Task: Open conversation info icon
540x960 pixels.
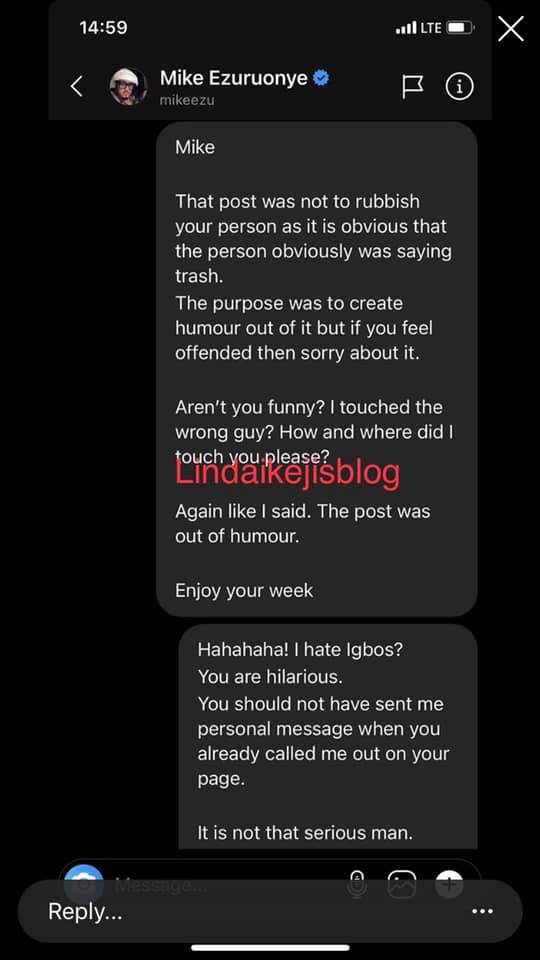Action: pyautogui.click(x=459, y=87)
